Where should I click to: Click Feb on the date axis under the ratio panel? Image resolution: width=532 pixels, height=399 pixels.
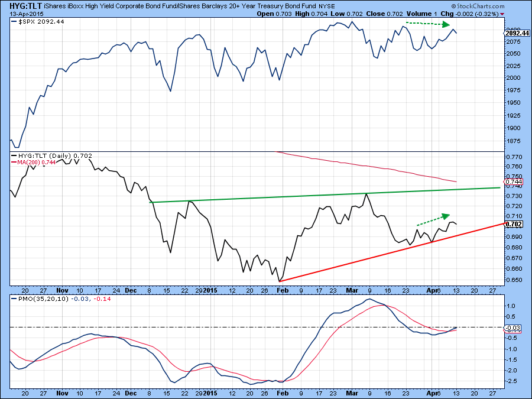(x=283, y=290)
